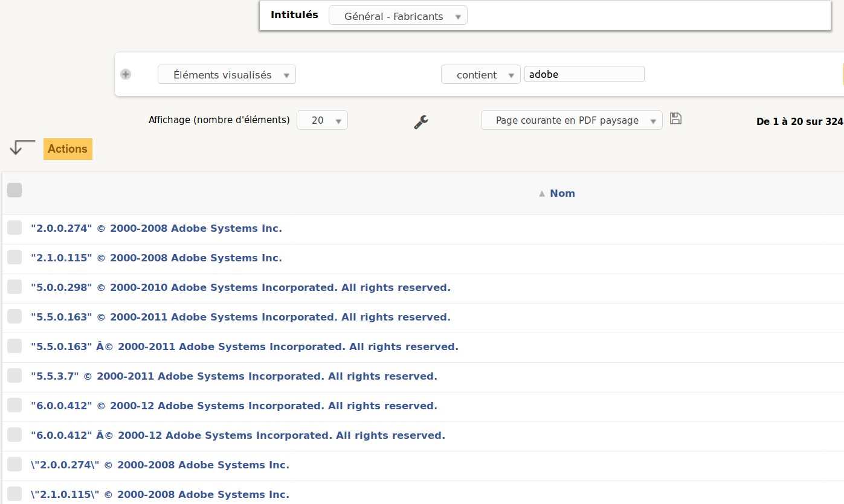Open "5.0.0.298" © 2000-2010 Adobe Systems Incorporated link
The height and width of the screenshot is (504, 844).
240,287
